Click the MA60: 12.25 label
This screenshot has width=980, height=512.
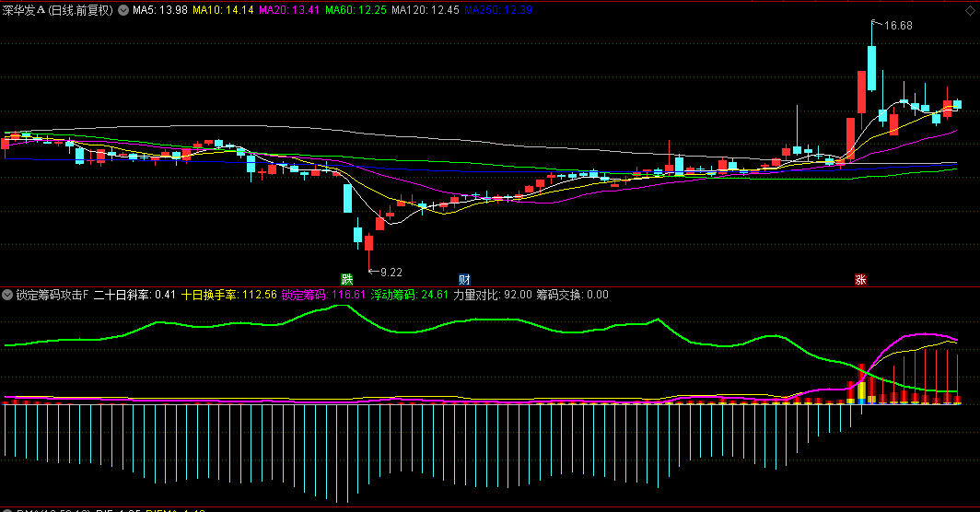(356, 10)
